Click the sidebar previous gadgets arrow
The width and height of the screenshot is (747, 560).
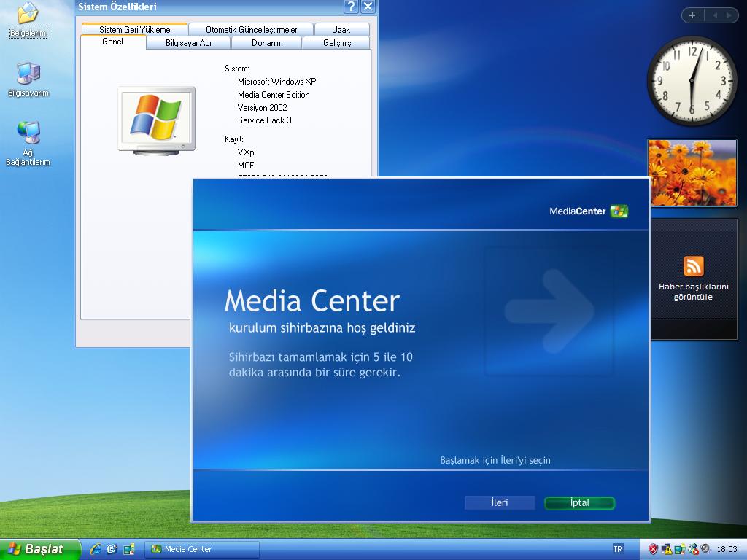pyautogui.click(x=715, y=15)
